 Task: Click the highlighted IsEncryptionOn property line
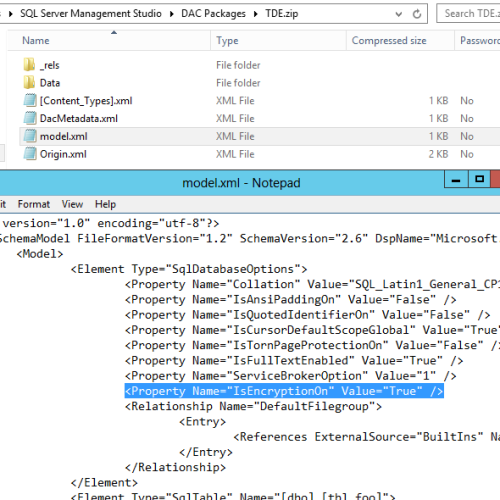284,391
